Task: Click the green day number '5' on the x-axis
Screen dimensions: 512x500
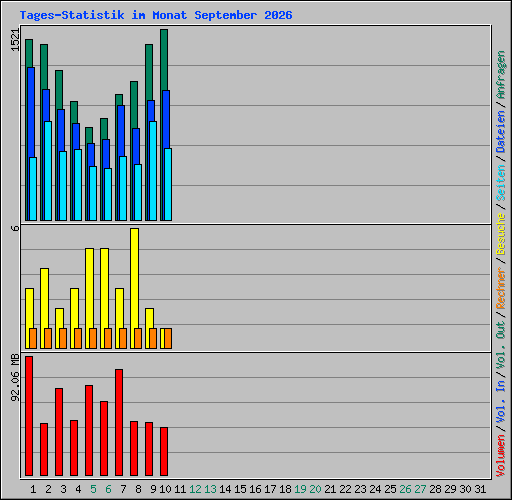Action: point(93,489)
